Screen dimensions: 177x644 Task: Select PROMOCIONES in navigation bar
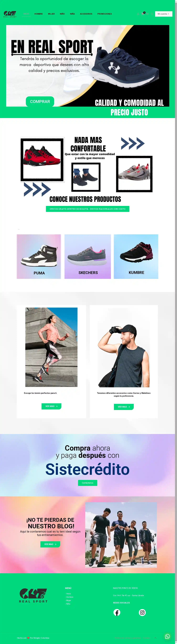tap(104, 14)
